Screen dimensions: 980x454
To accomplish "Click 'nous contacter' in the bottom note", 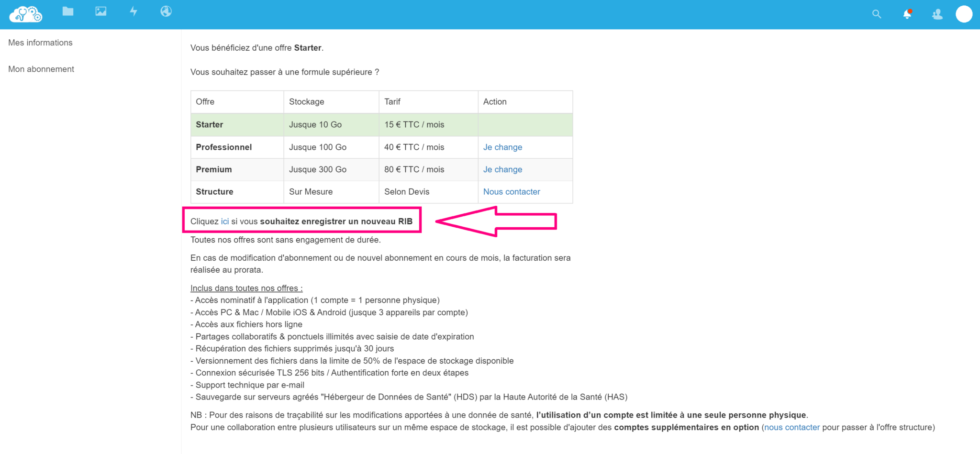I will [x=792, y=427].
